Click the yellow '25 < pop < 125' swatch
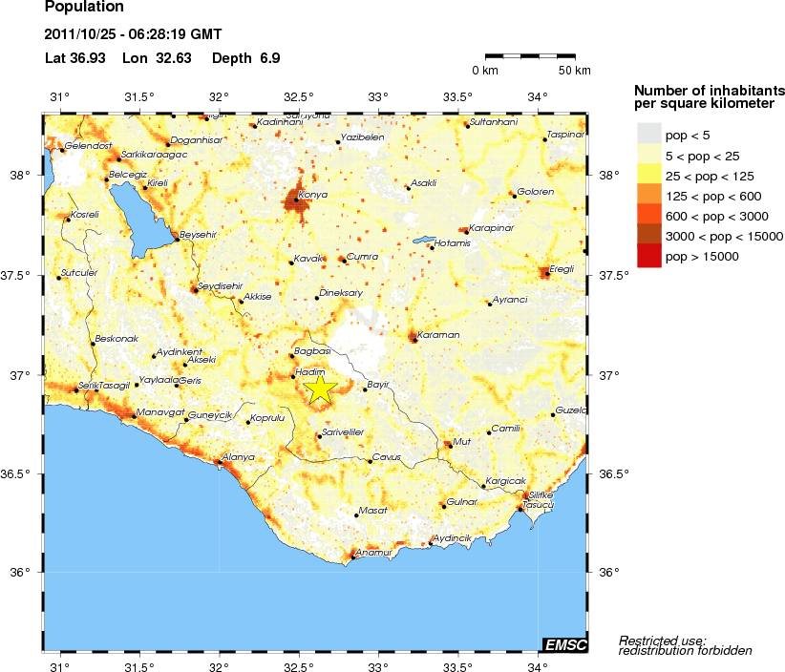The image size is (785, 672). tap(649, 175)
